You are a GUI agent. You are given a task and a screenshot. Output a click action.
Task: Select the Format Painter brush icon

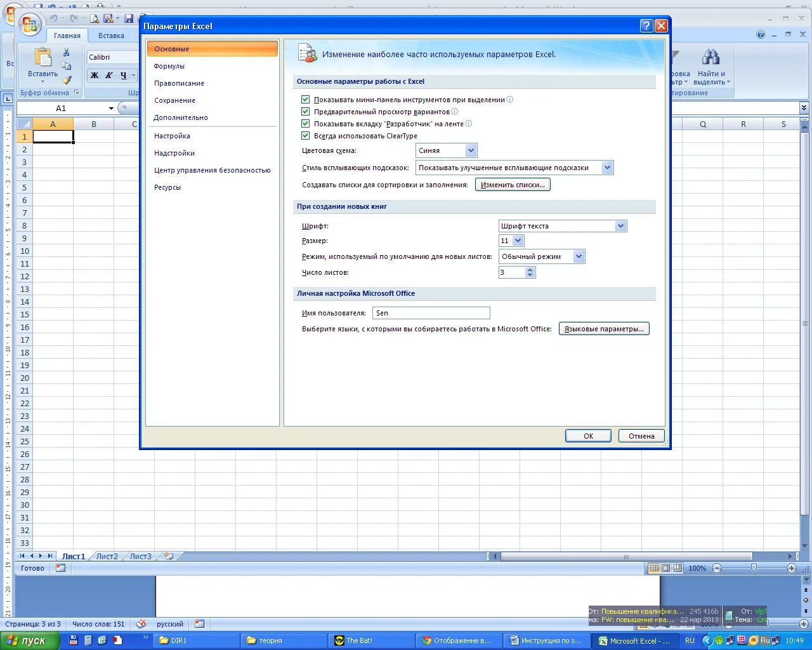[67, 80]
